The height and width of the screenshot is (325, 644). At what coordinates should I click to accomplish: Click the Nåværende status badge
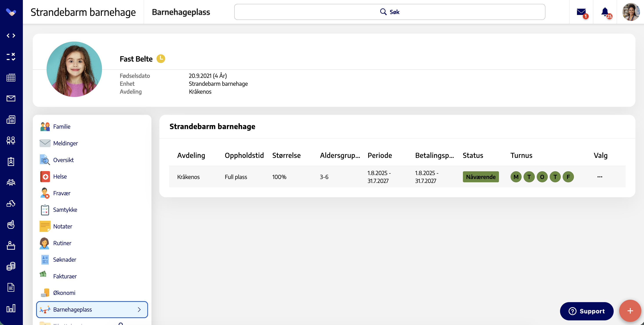coord(480,177)
